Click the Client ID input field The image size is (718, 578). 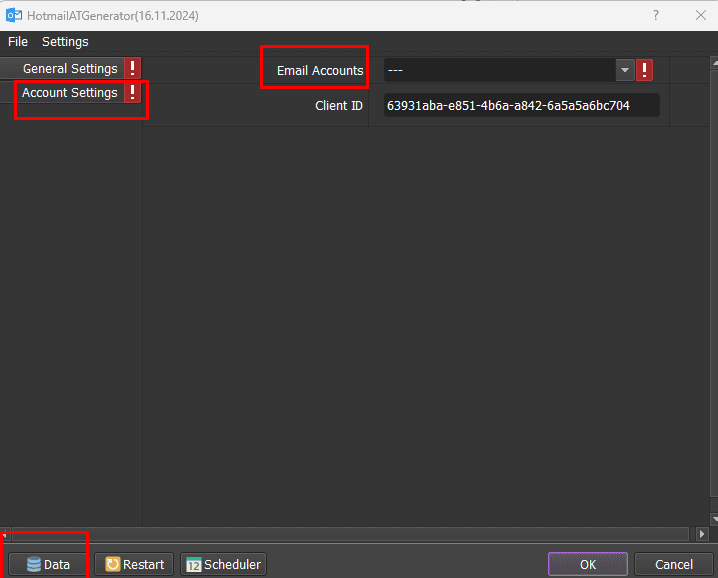[522, 105]
